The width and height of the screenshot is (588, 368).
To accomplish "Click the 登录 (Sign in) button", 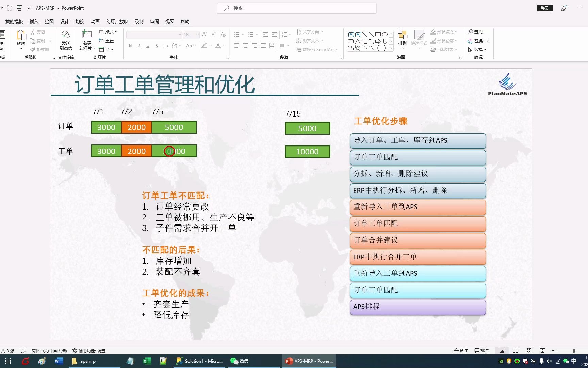I will [x=544, y=8].
